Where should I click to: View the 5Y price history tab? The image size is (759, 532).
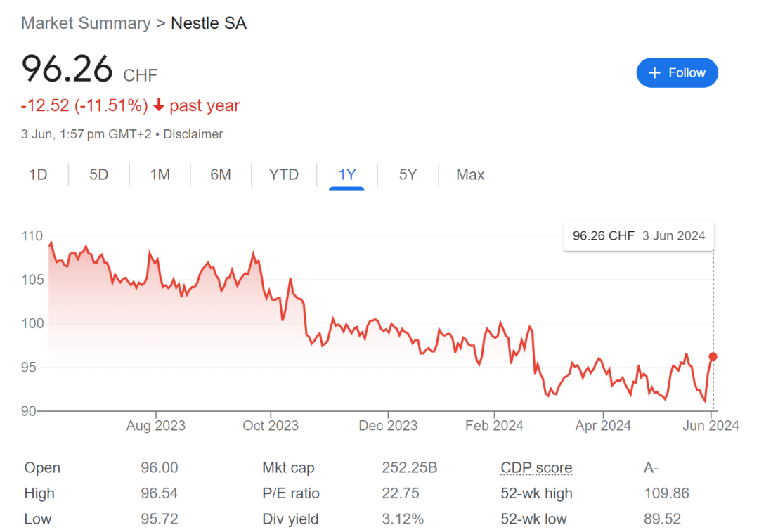point(408,175)
